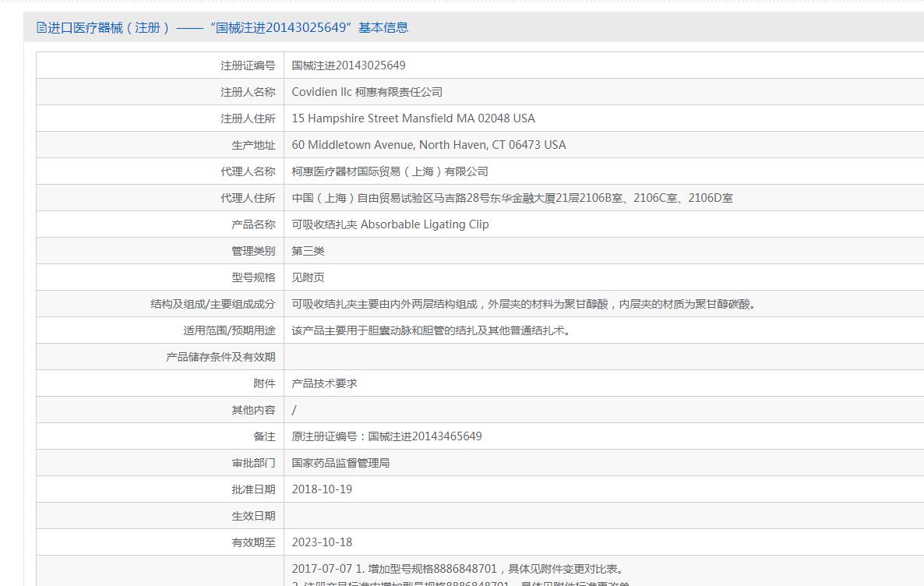Click the structure composition description text
Image resolution: width=924 pixels, height=586 pixels.
tap(524, 304)
